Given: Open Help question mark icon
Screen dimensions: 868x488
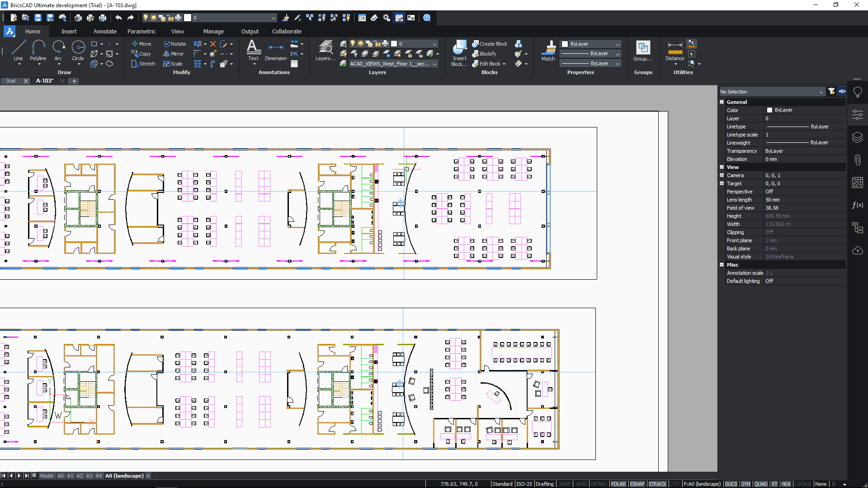Looking at the screenshot, I should (427, 18).
